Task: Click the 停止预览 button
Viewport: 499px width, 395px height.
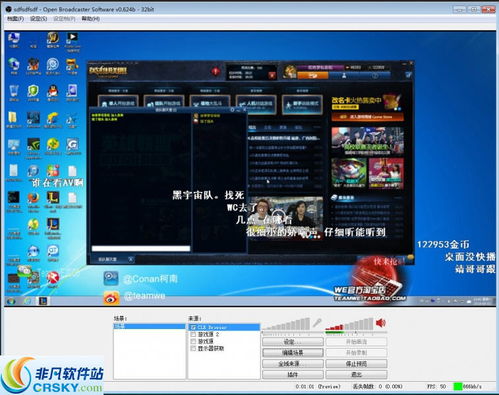Action: [356, 364]
